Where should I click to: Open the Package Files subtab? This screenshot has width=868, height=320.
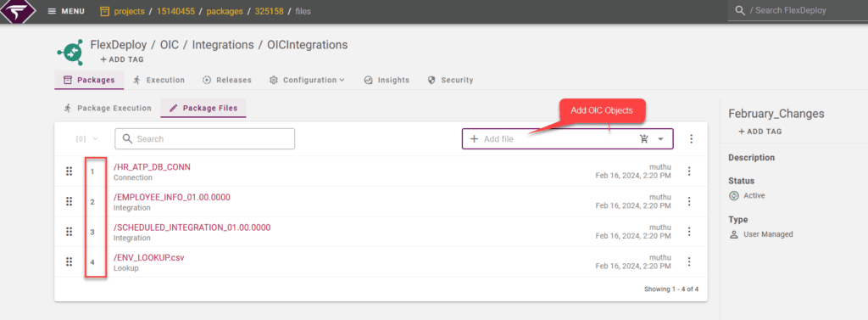(x=203, y=108)
